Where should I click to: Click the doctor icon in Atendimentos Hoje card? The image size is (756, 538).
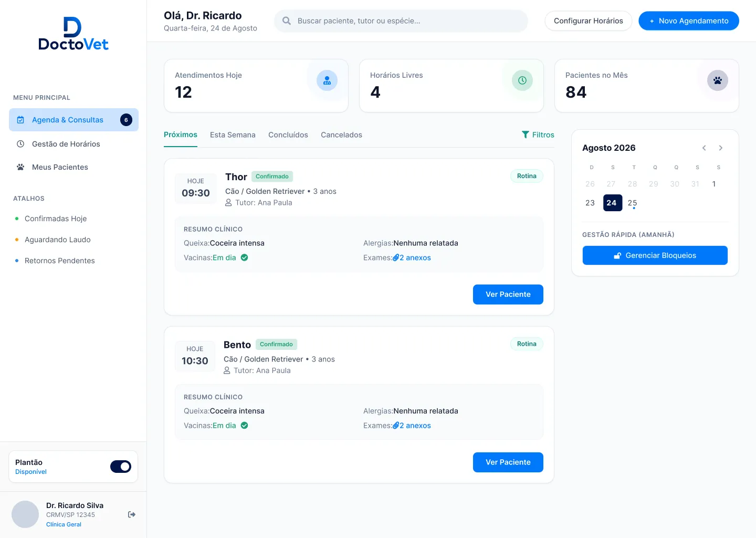[x=327, y=80]
